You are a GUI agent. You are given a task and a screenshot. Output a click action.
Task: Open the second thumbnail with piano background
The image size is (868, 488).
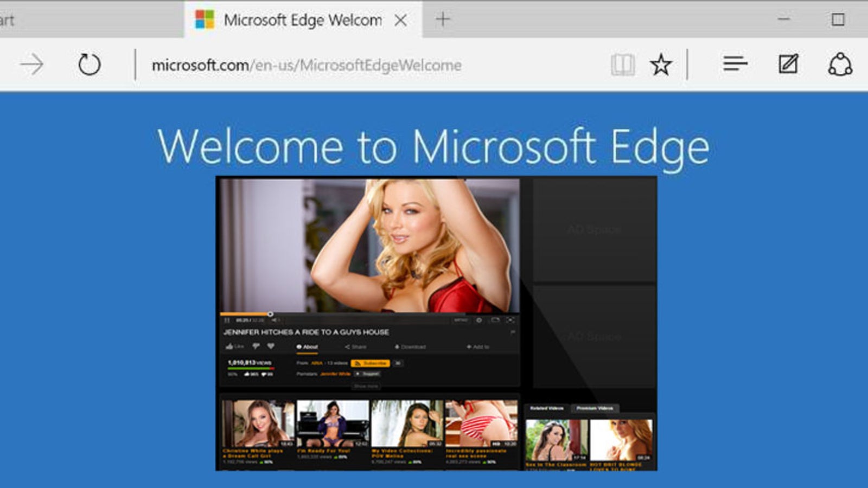(333, 424)
